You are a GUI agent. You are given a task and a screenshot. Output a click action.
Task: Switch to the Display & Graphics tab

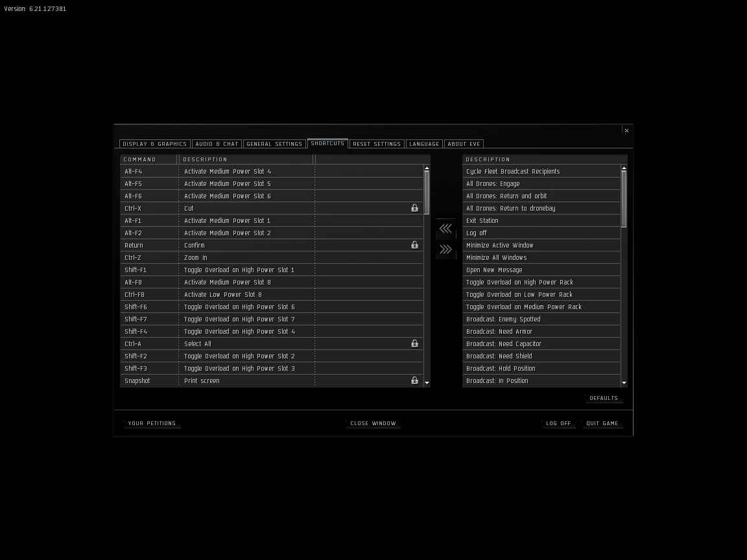(154, 144)
